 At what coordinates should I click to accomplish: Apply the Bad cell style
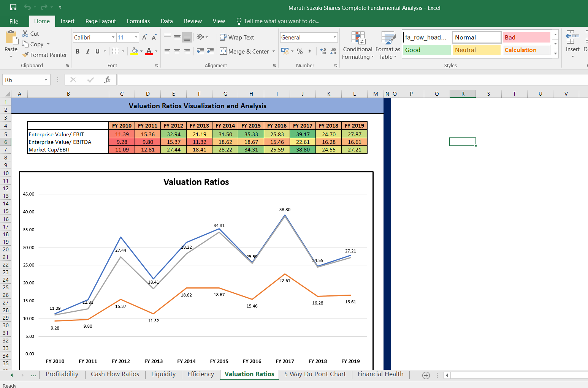[526, 37]
